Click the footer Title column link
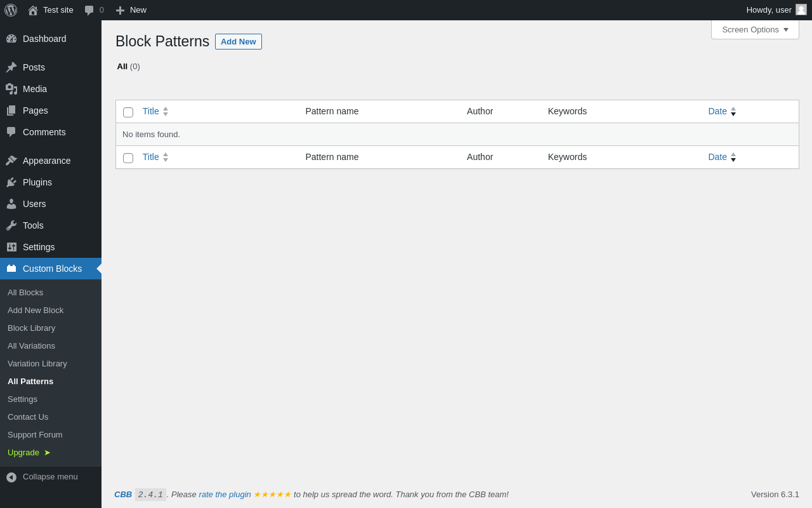Viewport: 812px width, 508px height. pos(151,157)
